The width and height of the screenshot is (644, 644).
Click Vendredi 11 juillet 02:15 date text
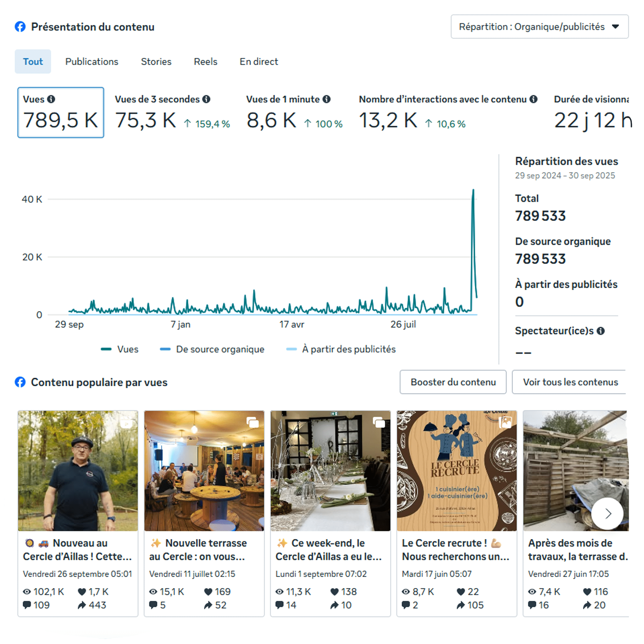click(x=192, y=574)
